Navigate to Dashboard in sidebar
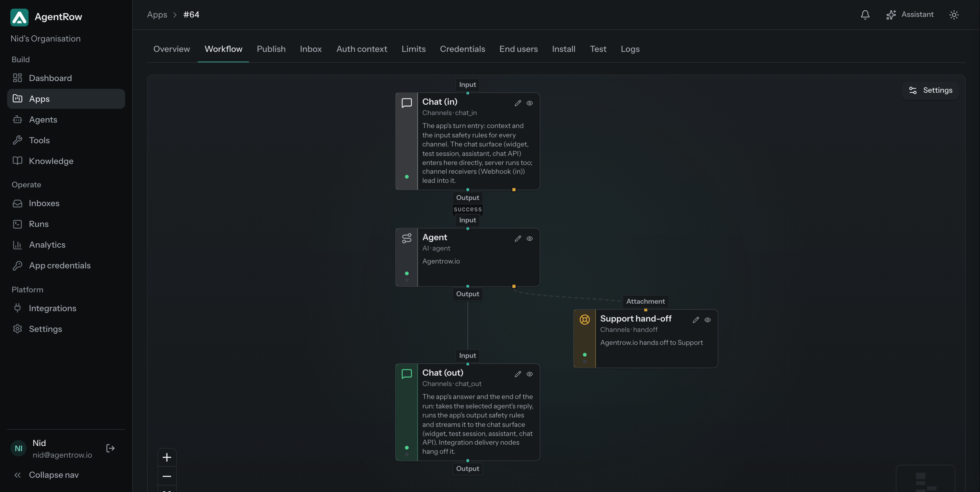This screenshot has height=492, width=980. (66, 78)
